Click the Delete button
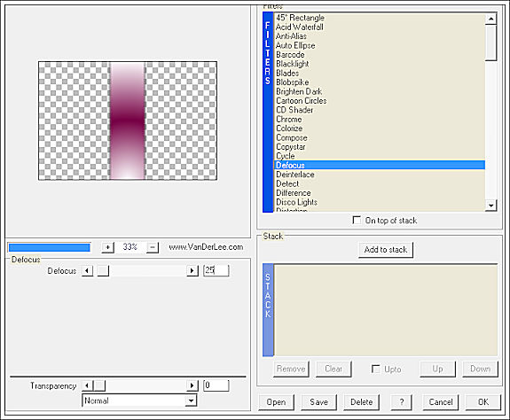The height and width of the screenshot is (420, 510). point(362,402)
